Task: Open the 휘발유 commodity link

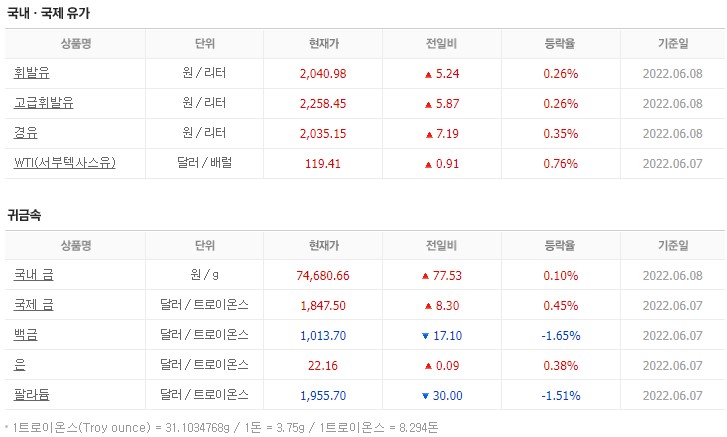Action: coord(33,74)
